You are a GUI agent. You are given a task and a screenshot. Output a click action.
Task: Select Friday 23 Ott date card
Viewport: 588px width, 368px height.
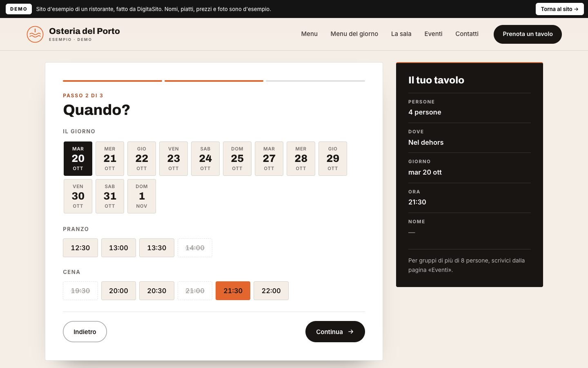[174, 159]
